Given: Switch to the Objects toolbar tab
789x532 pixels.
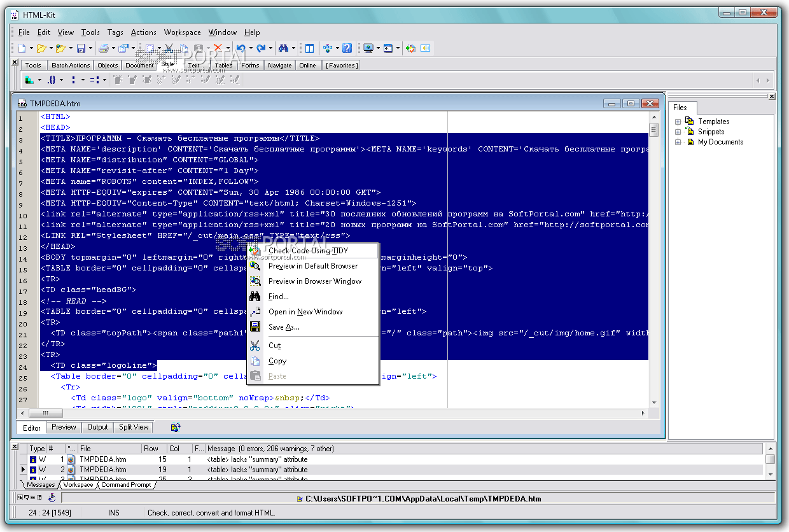Looking at the screenshot, I should click(x=108, y=65).
